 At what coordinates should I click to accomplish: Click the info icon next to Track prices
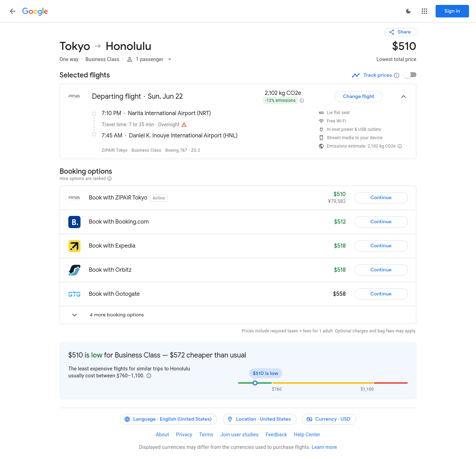[x=397, y=75]
